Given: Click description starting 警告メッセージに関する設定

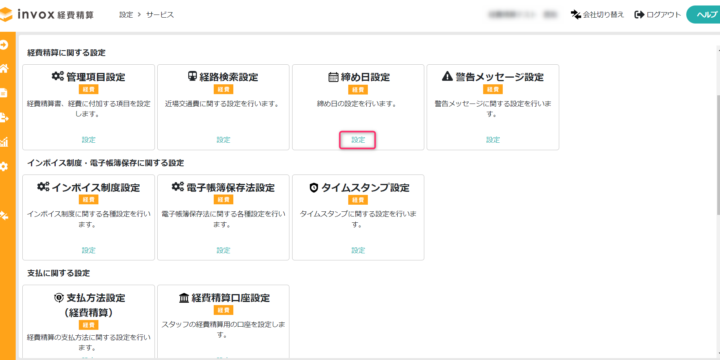Looking at the screenshot, I should 493,108.
